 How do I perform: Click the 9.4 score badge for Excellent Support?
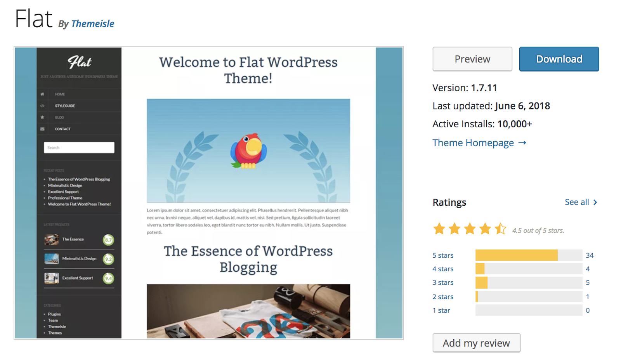[x=108, y=278]
